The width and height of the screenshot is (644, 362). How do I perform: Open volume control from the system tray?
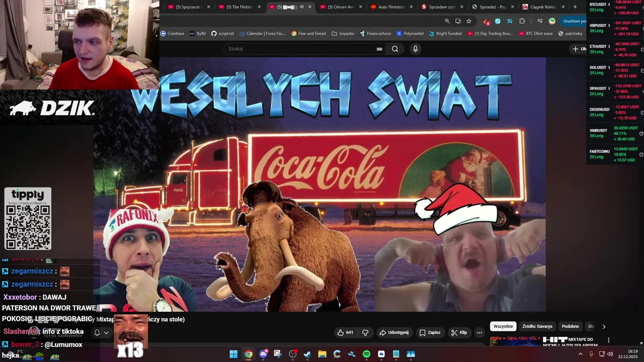coord(610,354)
